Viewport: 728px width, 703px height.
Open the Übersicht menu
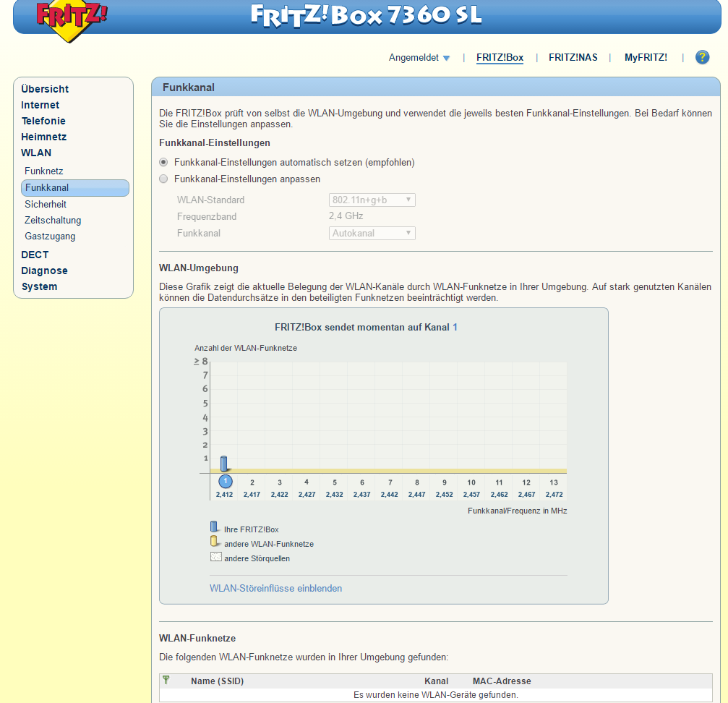point(45,89)
